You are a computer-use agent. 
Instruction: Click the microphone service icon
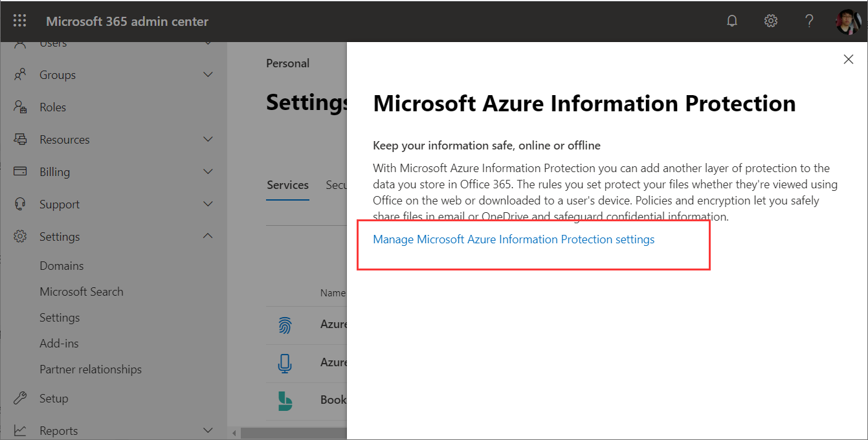coord(285,362)
